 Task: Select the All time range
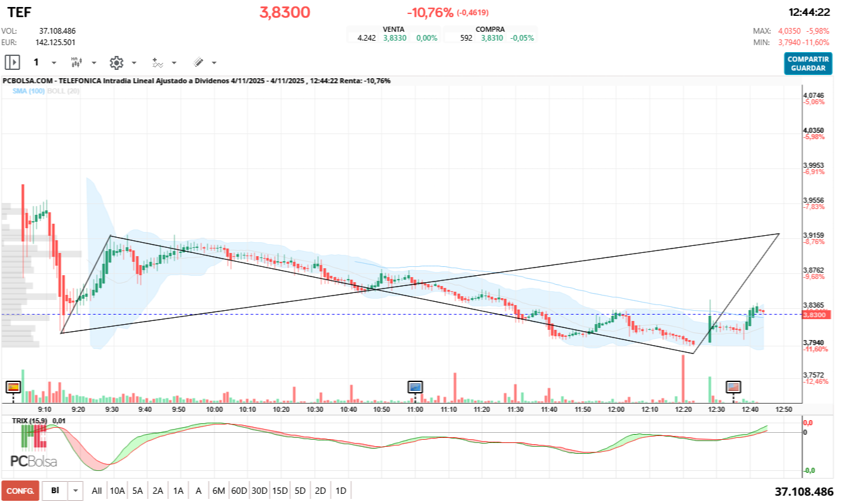(97, 491)
